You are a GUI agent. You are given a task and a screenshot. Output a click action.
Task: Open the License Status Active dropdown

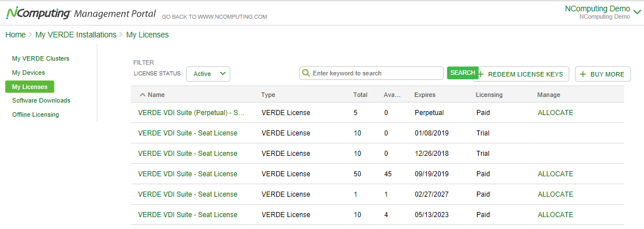tap(208, 74)
